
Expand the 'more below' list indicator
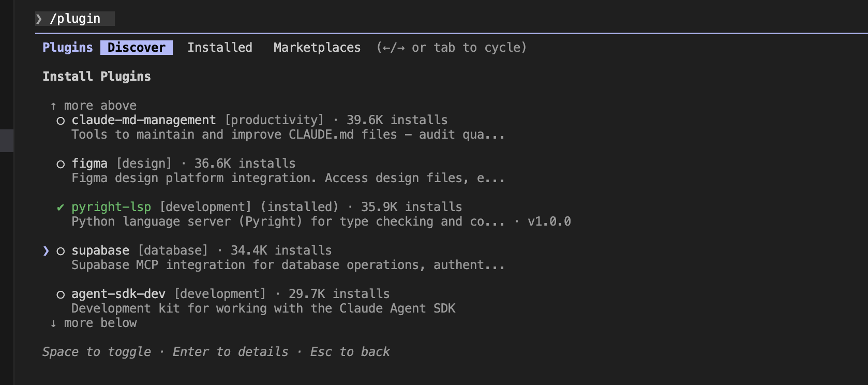pos(100,323)
